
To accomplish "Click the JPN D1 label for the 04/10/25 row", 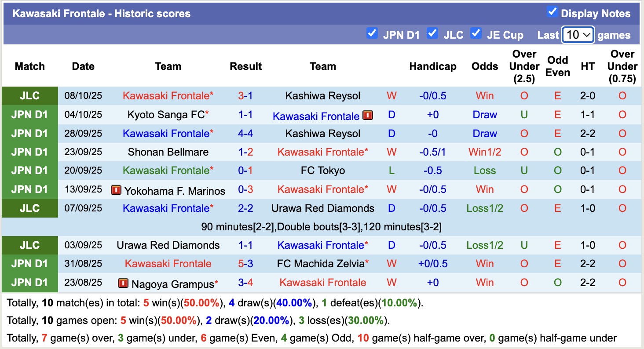I will pyautogui.click(x=29, y=114).
